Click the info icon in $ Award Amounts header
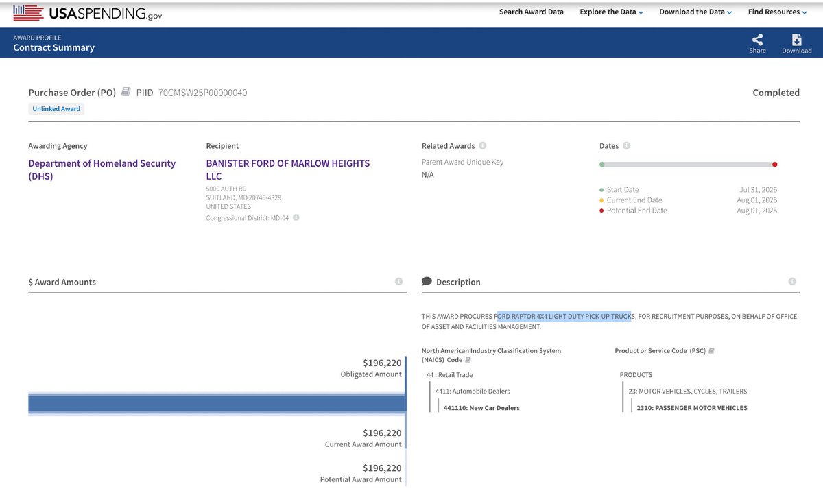 point(398,282)
